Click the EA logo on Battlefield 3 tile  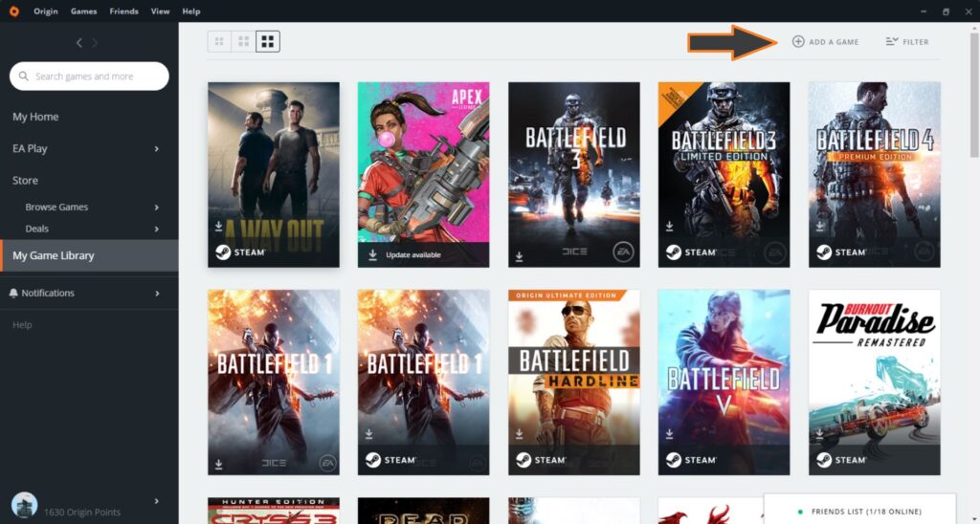tap(624, 252)
